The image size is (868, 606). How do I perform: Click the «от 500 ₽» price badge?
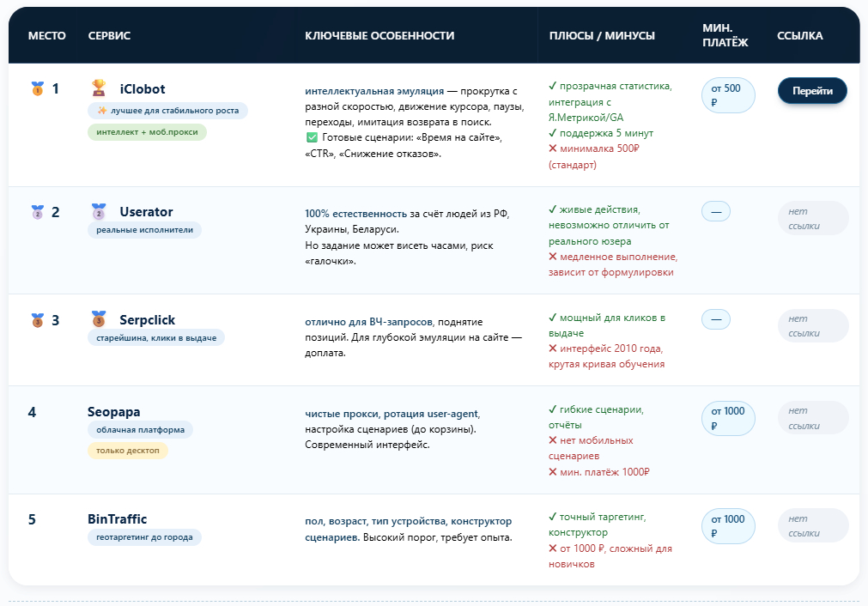click(x=728, y=95)
